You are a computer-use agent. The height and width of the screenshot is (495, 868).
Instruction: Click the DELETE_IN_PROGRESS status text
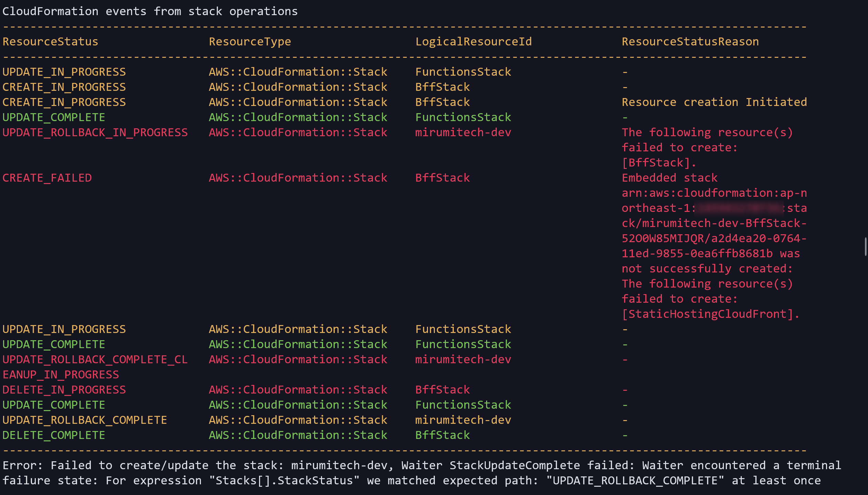[x=64, y=390]
